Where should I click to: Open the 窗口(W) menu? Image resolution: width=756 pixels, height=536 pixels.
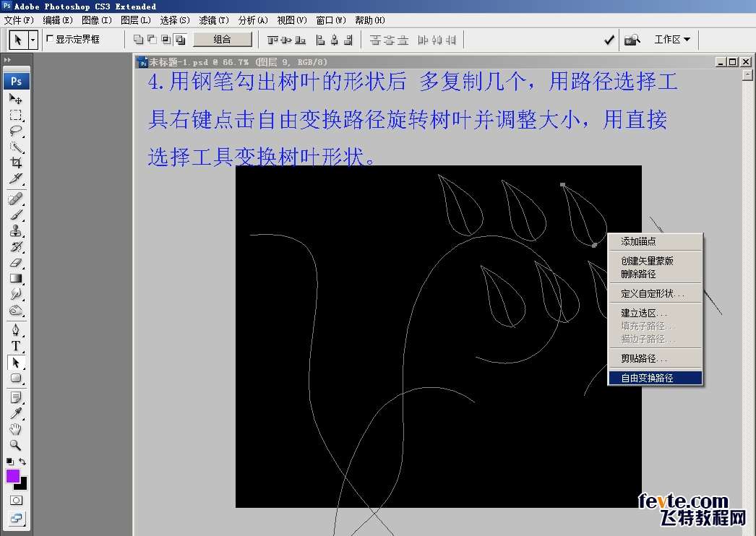click(x=331, y=20)
